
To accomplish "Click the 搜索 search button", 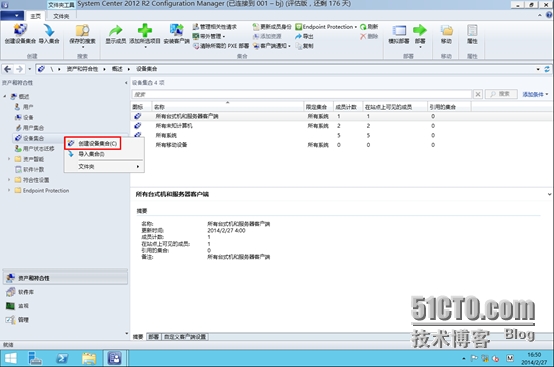I will coord(501,94).
